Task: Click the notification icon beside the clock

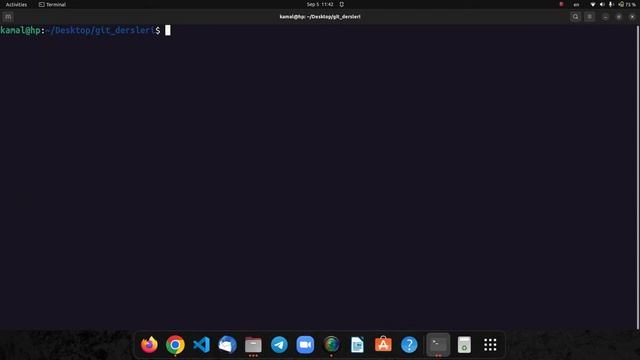Action: (342, 4)
